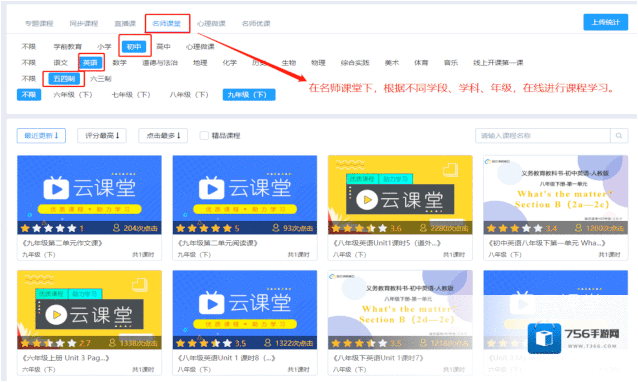Open What's the matter Section B (2a—2c) thumbnail
The image size is (638, 382).
click(556, 195)
